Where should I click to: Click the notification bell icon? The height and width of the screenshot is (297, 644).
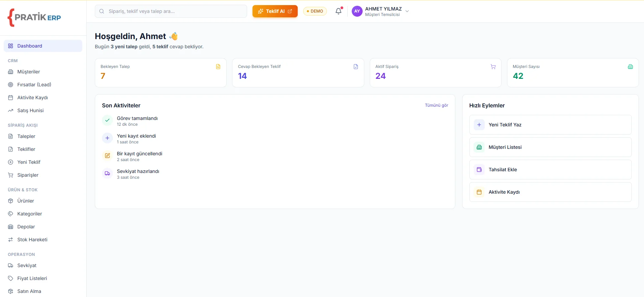pos(338,11)
